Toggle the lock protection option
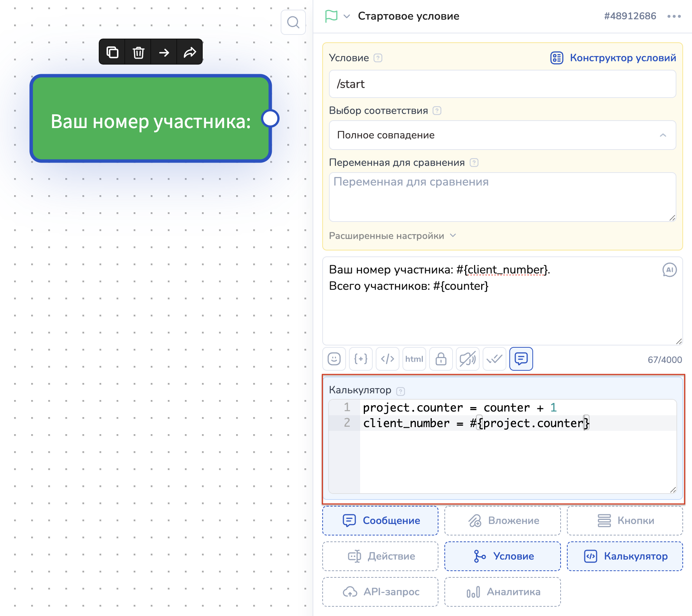The height and width of the screenshot is (616, 692). [441, 359]
